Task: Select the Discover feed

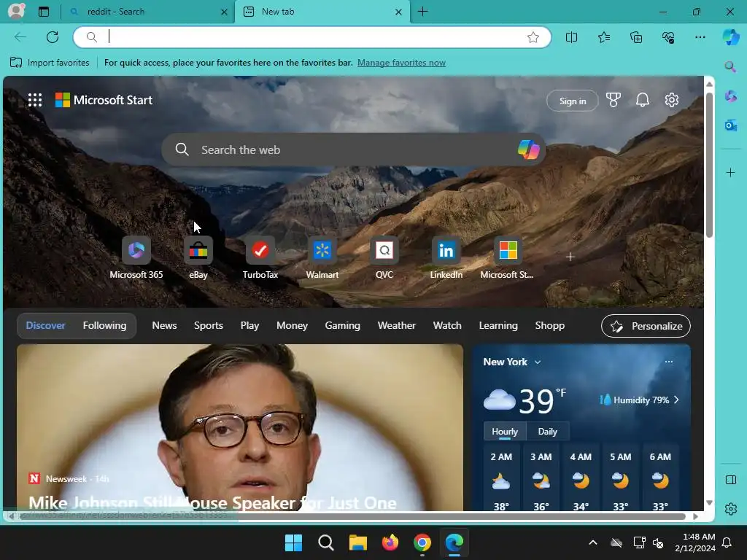Action: click(45, 326)
